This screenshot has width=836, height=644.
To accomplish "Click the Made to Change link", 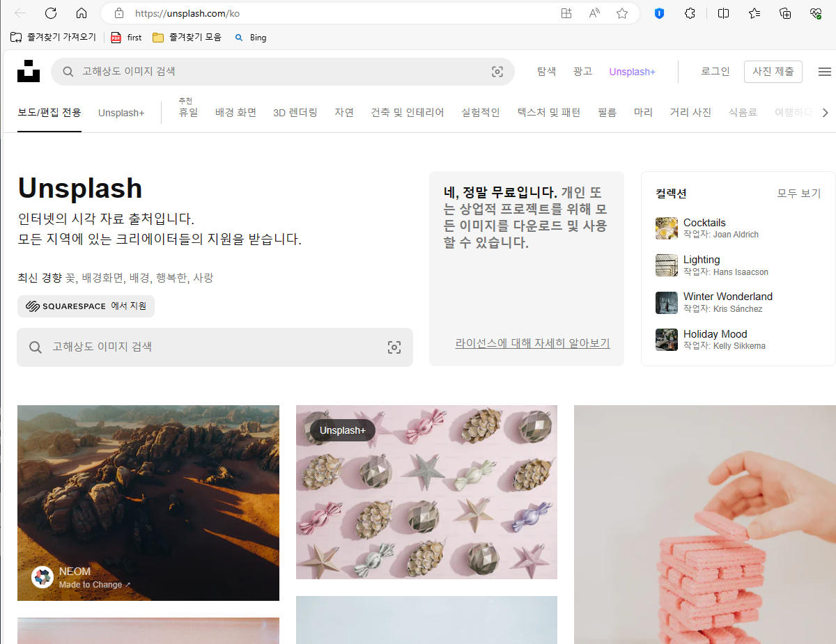I will (x=95, y=585).
